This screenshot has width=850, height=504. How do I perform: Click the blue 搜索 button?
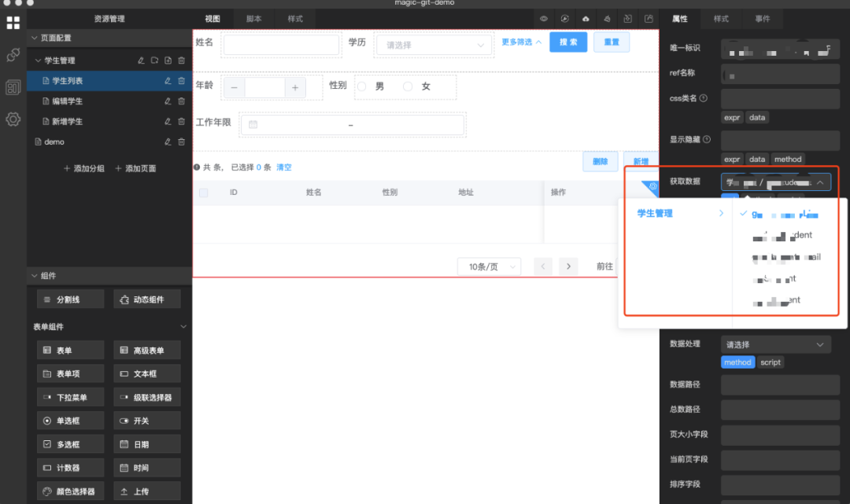point(568,42)
